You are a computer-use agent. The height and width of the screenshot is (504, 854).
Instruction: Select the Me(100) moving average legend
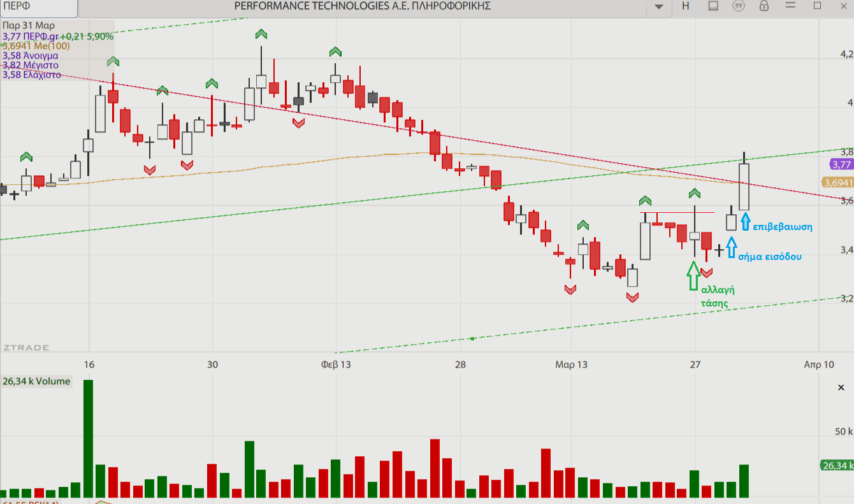pos(36,46)
